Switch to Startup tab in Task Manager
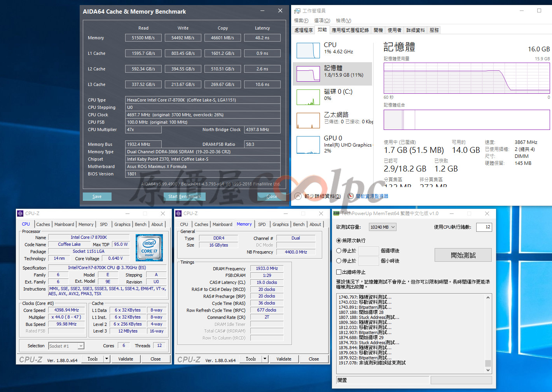Viewport: 552px width, 392px height. [x=378, y=30]
